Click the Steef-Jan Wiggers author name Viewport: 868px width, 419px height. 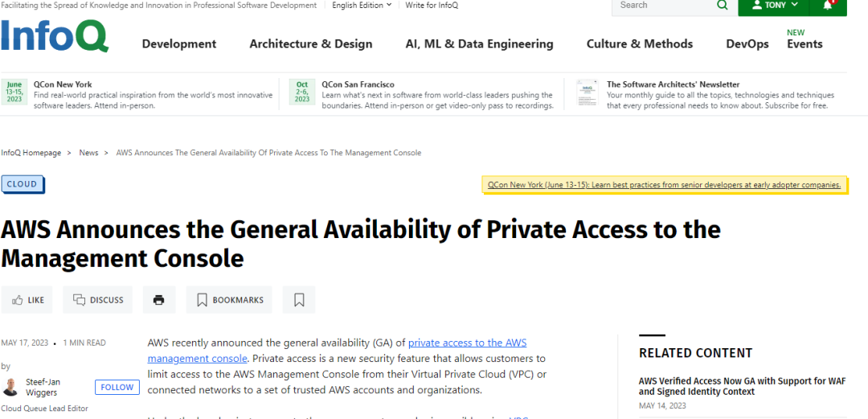coord(43,387)
